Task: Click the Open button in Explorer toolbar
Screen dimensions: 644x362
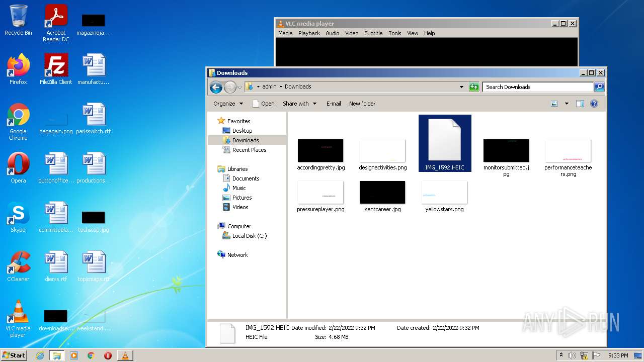Action: [263, 104]
